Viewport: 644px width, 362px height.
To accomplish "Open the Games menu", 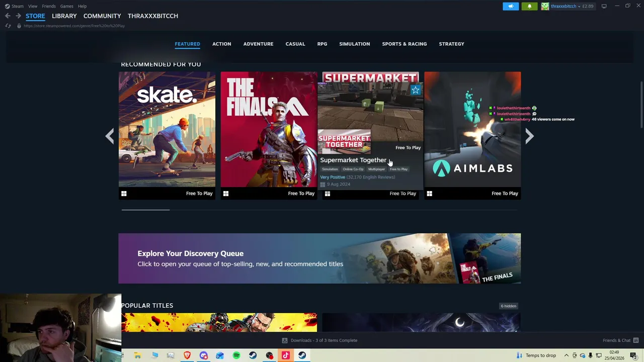I will click(66, 6).
